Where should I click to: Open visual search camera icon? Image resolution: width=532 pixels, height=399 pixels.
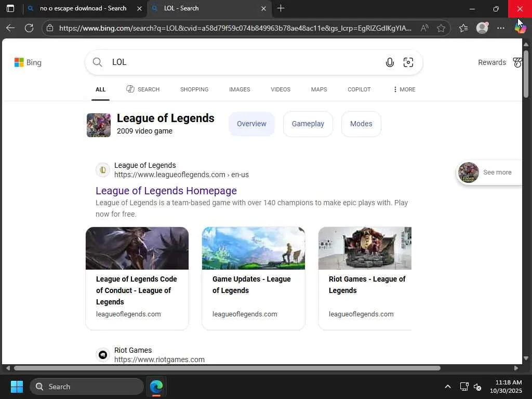point(408,62)
